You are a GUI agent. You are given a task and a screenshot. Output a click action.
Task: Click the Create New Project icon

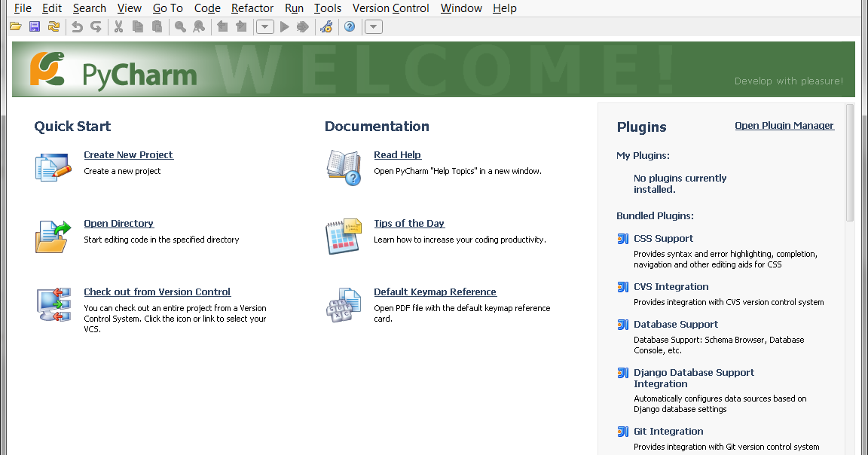53,167
